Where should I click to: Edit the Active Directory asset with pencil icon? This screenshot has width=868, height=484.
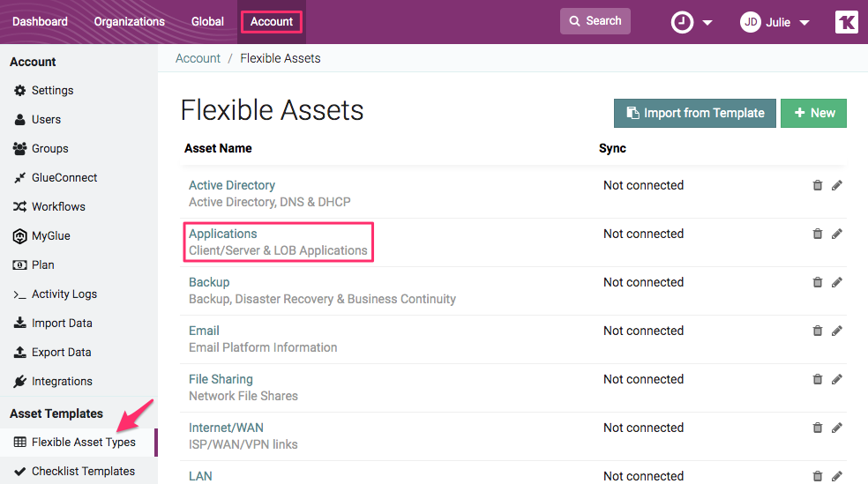click(x=837, y=185)
